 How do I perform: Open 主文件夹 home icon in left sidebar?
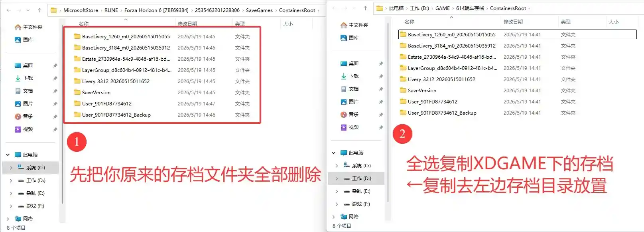(18, 27)
